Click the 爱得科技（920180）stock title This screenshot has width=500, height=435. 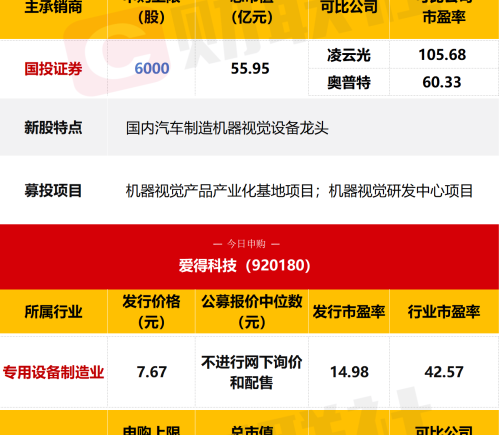tap(244, 266)
